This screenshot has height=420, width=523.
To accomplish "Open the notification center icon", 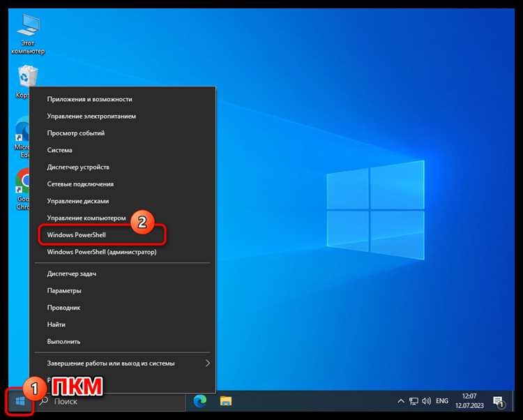I will [499, 401].
